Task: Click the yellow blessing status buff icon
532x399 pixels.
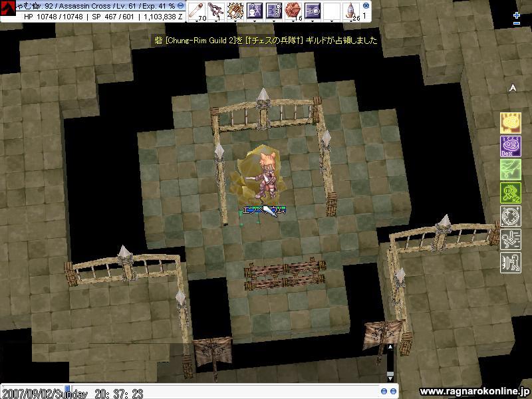Action: tap(511, 123)
